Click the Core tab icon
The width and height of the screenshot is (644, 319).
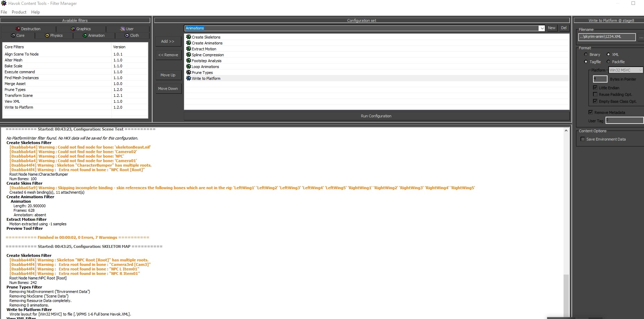(x=13, y=35)
